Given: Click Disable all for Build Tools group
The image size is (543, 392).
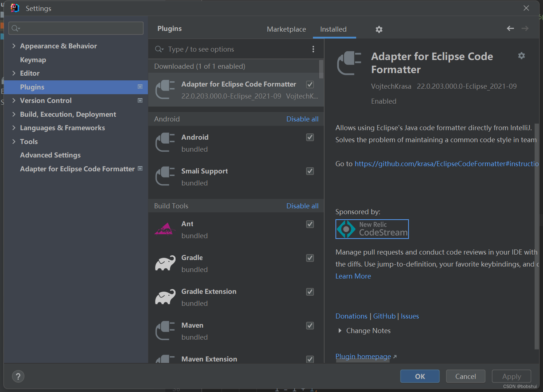Looking at the screenshot, I should [302, 206].
